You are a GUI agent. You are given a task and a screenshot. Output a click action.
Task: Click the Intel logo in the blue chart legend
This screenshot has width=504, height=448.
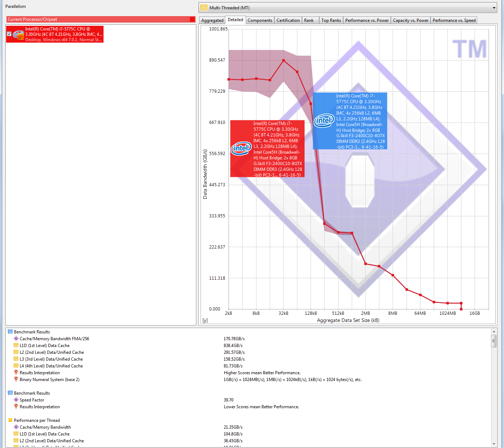coord(324,120)
